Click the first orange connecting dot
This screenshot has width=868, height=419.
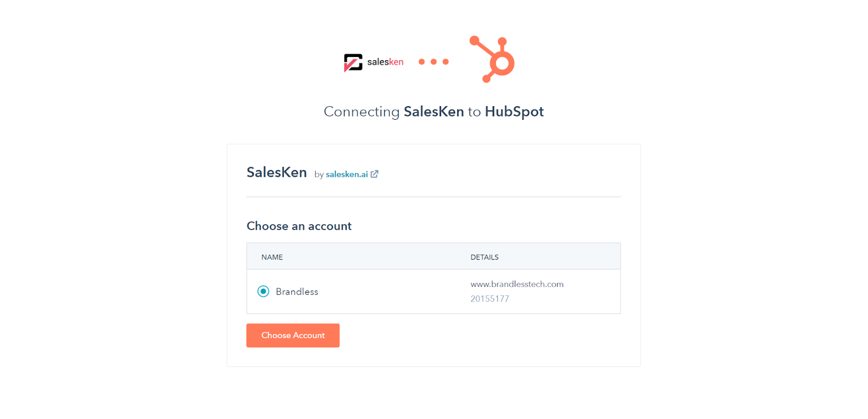pos(422,62)
